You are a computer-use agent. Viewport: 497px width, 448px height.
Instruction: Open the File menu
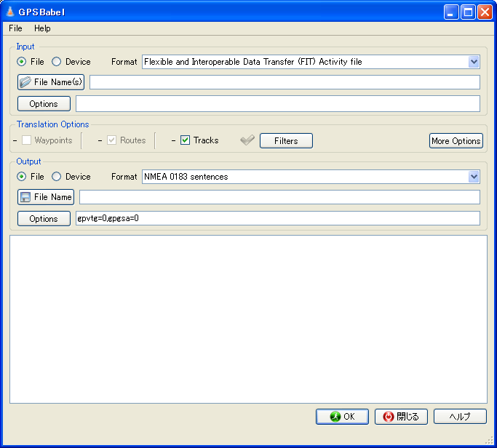[15, 28]
